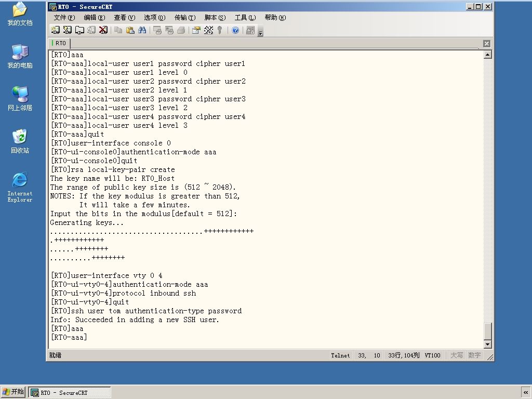Click the [RT0-aaa] prompt on the last line

click(x=69, y=337)
